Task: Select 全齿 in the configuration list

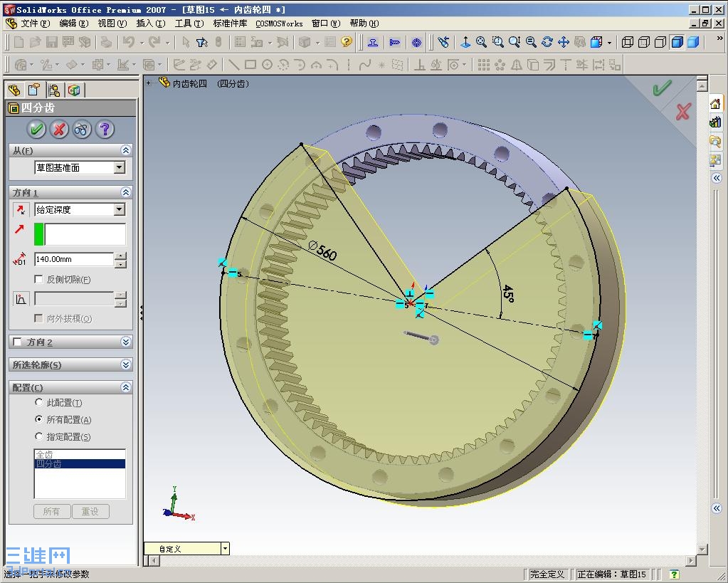Action: [x=80, y=454]
